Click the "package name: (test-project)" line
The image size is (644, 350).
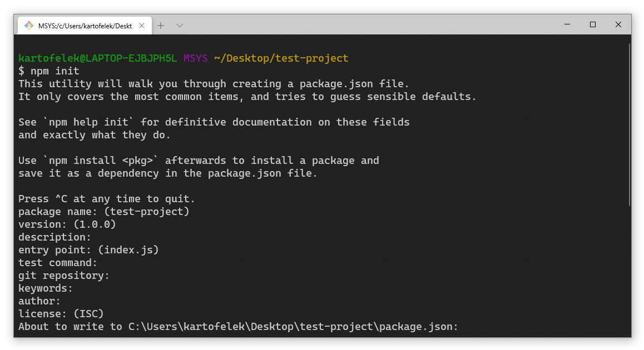pyautogui.click(x=103, y=212)
